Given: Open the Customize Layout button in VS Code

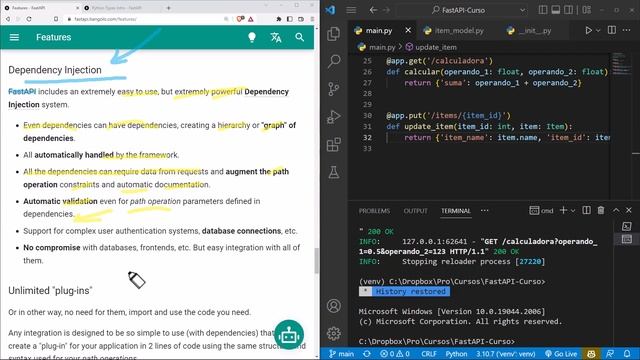Looking at the screenshot, I should 587,10.
